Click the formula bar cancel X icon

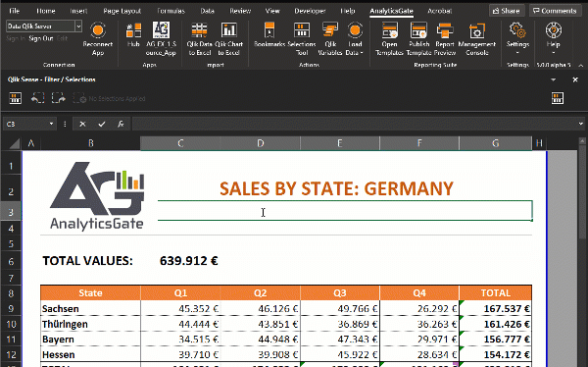[82, 124]
